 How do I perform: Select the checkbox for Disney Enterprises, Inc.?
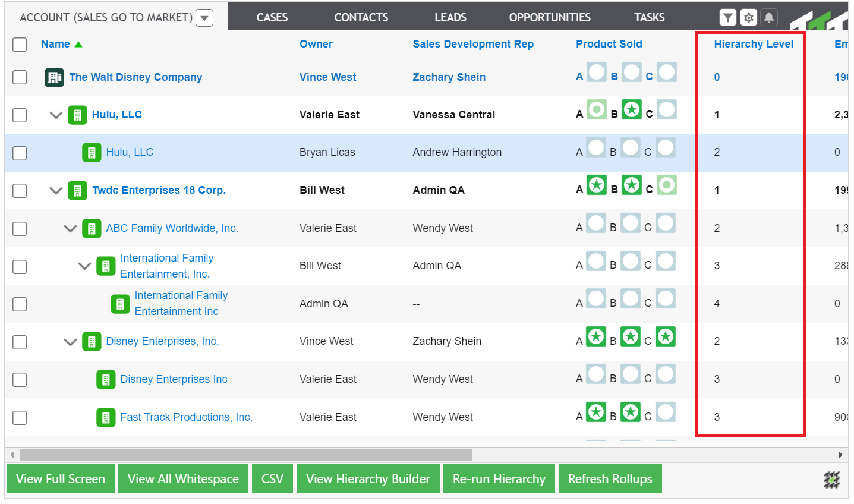coord(20,342)
